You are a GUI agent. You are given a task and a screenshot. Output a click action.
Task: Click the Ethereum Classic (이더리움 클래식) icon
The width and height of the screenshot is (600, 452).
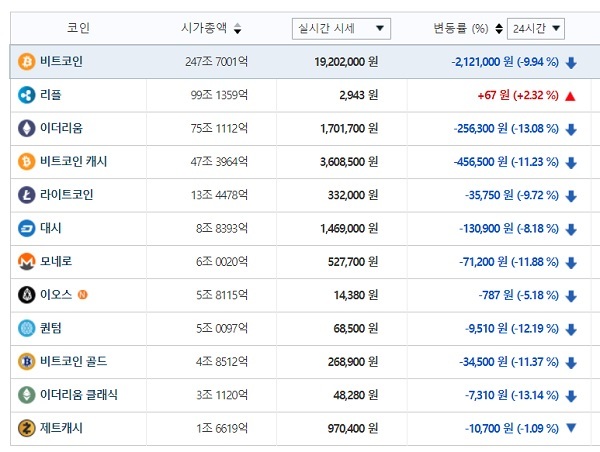coord(26,395)
